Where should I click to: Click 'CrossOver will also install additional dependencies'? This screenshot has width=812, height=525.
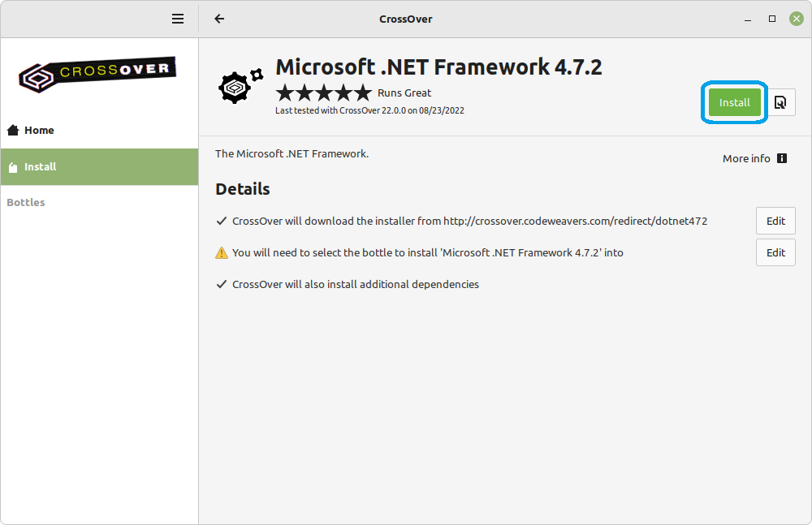click(356, 284)
